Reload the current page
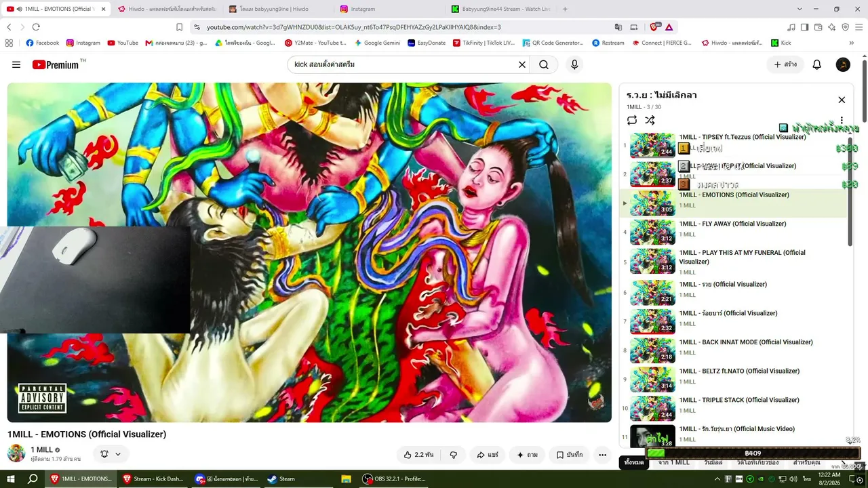Image resolution: width=868 pixels, height=488 pixels. tap(36, 27)
